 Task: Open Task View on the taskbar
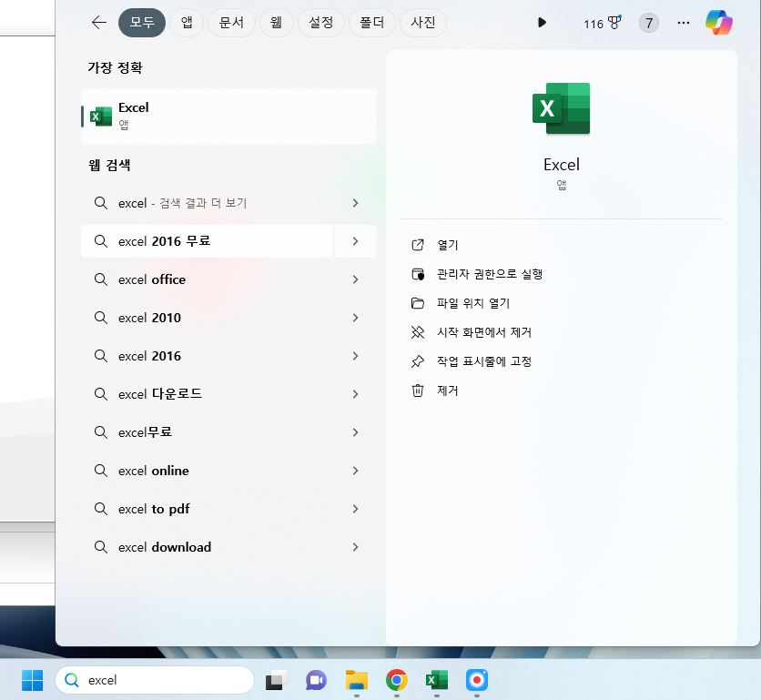click(x=276, y=680)
